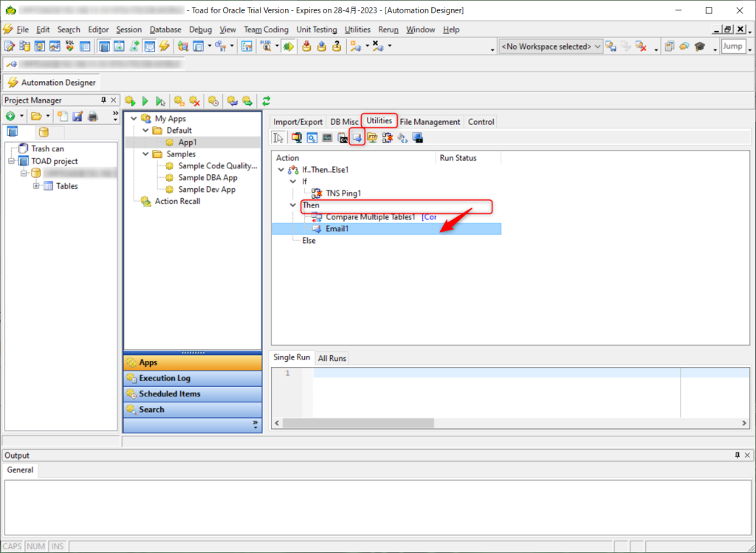Image resolution: width=756 pixels, height=553 pixels.
Task: Click the save project floppy icon
Action: 78,116
